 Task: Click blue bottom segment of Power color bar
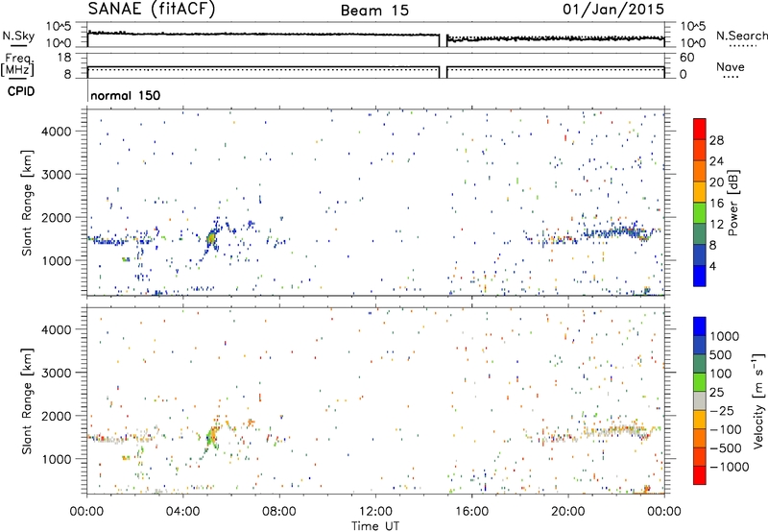pos(700,276)
